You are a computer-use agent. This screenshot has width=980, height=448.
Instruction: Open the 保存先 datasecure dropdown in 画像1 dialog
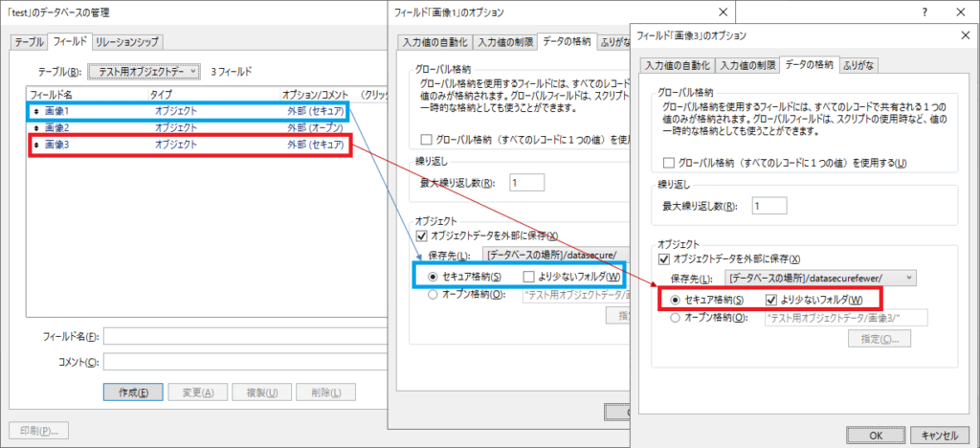click(x=556, y=255)
